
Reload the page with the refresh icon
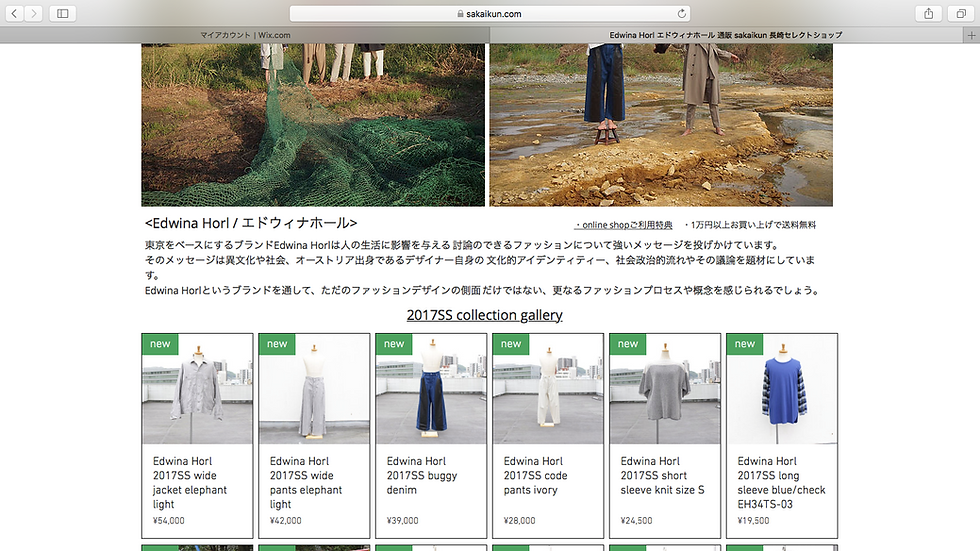coord(681,13)
